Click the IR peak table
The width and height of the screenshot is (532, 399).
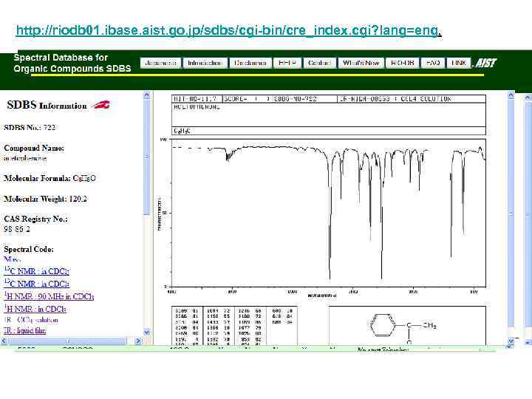click(234, 326)
